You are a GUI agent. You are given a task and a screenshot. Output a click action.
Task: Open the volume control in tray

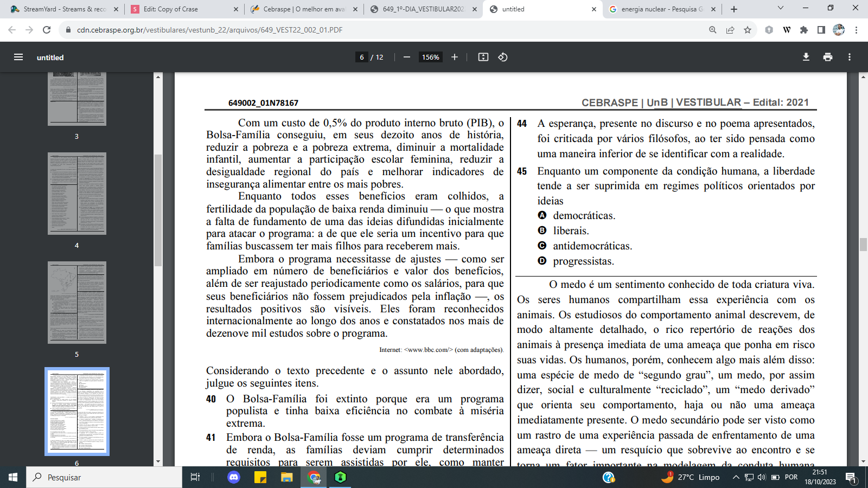pos(761,477)
